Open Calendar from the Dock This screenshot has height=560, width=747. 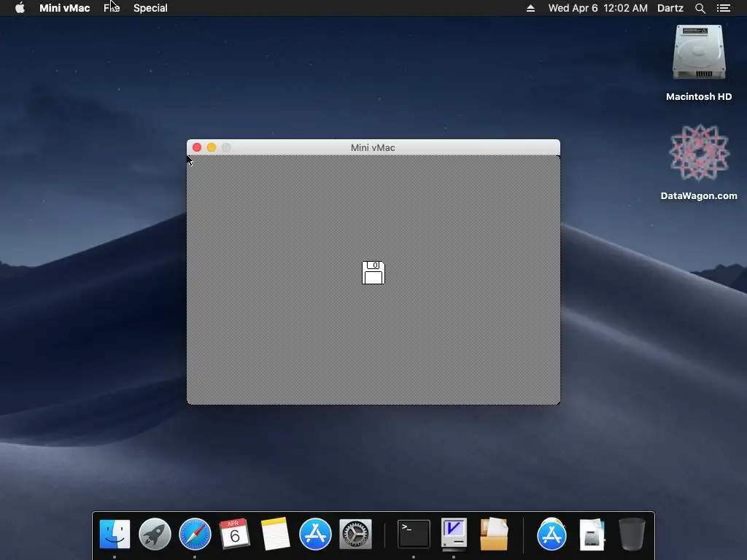234,533
